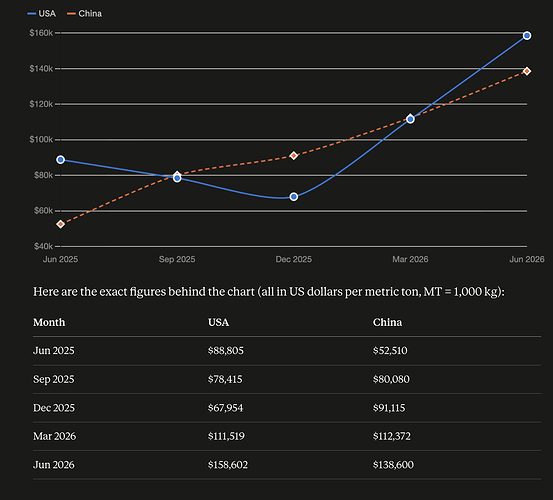Click the $40k y-axis label
Screen dimensions: 553x500
click(43, 246)
